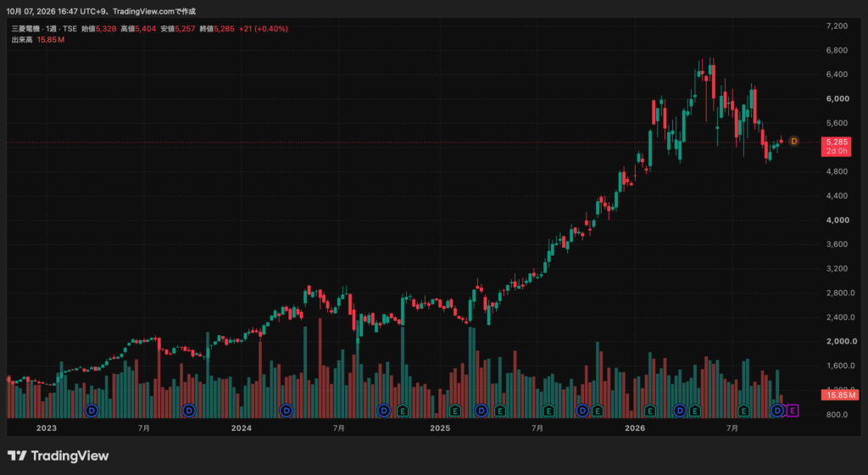Open the dividend D marker just before 2024
Screen dimensions: 868x475
(x=189, y=411)
